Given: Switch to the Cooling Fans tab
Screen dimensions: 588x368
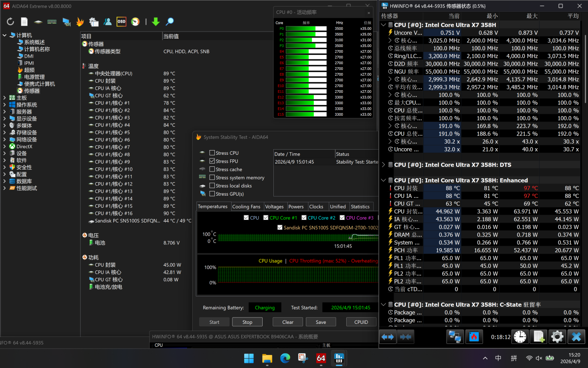Looking at the screenshot, I should (246, 207).
